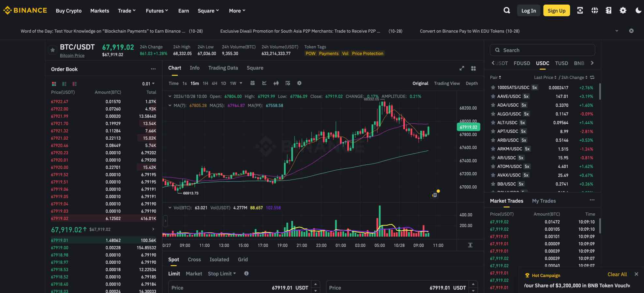Open multi-chart grid layout icon

point(473,68)
